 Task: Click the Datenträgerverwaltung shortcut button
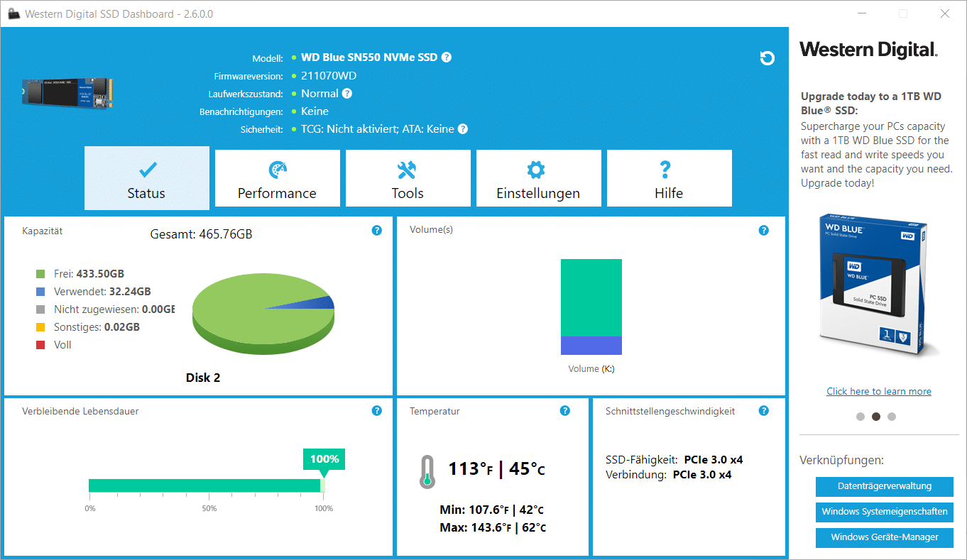884,486
